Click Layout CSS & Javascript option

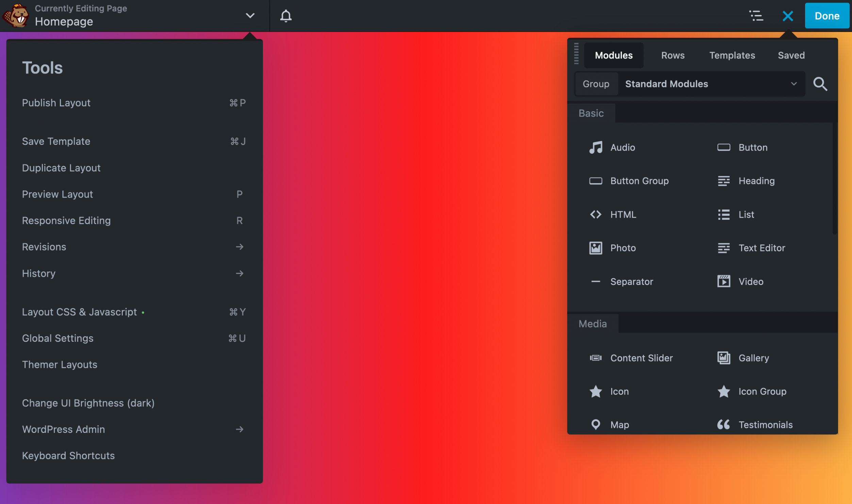[x=79, y=312]
